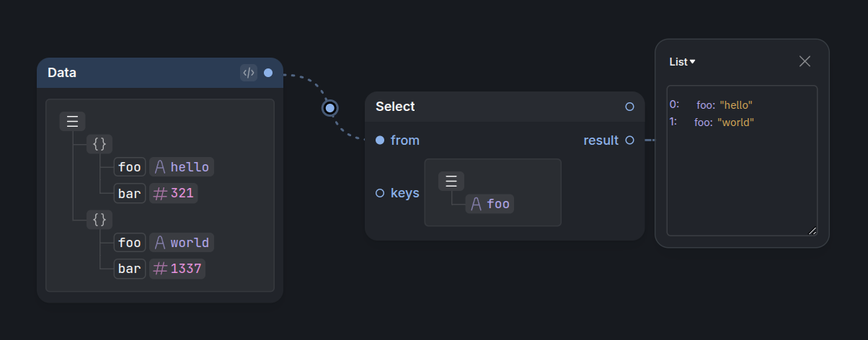Viewport: 868px width, 340px height.
Task: Select the first 'foo' key label
Action: pyautogui.click(x=130, y=167)
